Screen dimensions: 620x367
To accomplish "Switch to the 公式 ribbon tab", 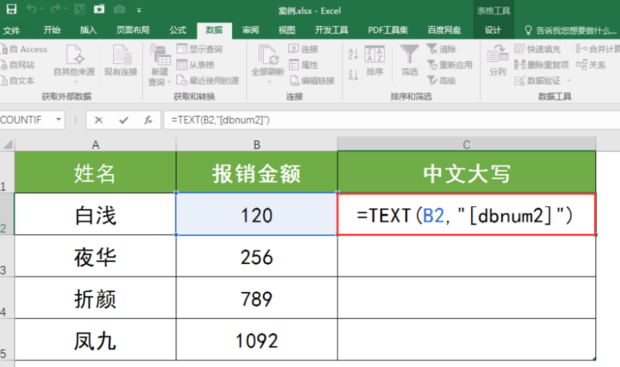I will pyautogui.click(x=178, y=30).
